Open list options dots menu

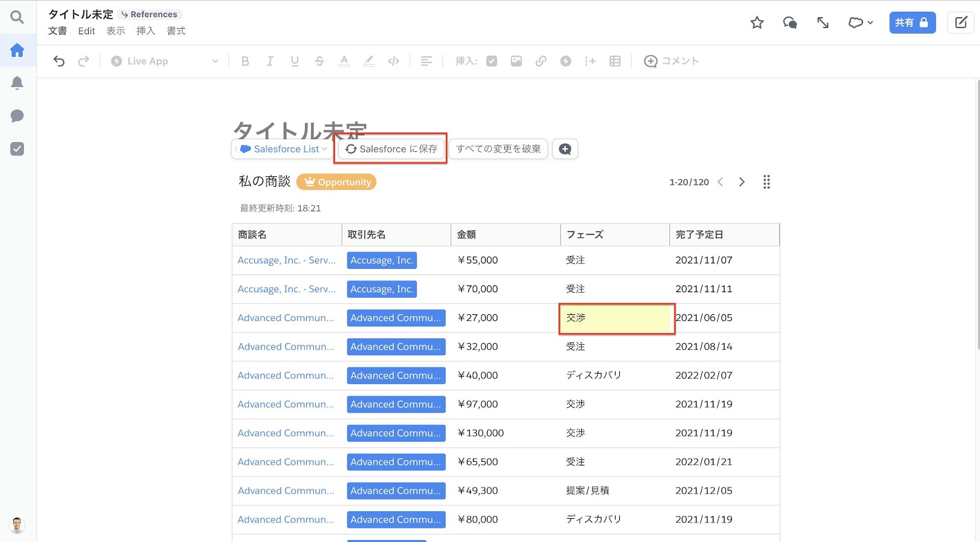coord(766,182)
